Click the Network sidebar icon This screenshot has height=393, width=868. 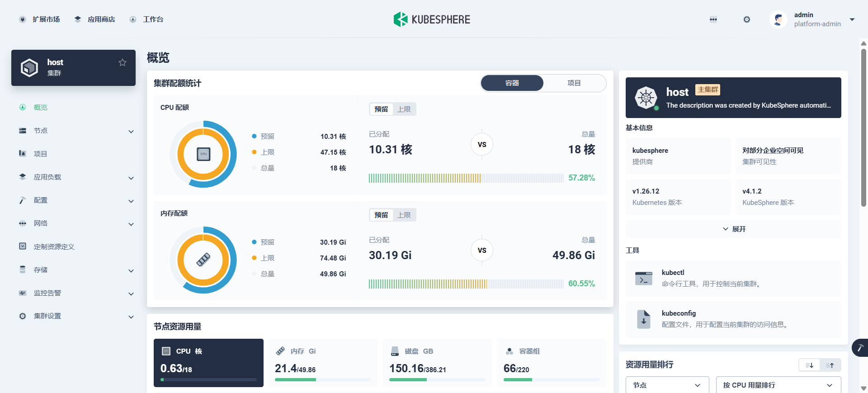coord(23,223)
